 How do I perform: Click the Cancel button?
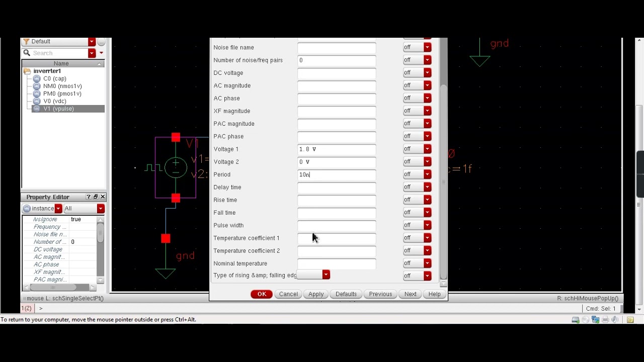[288, 294]
